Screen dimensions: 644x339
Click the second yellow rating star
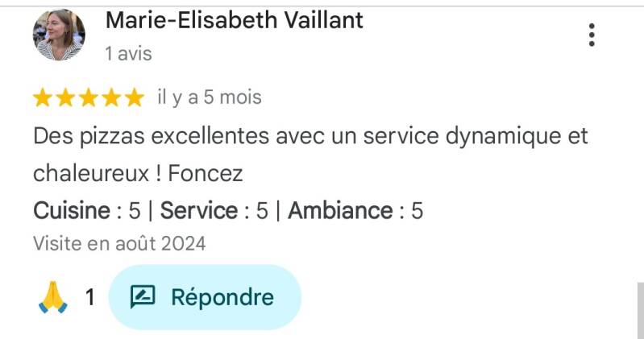[x=66, y=98]
